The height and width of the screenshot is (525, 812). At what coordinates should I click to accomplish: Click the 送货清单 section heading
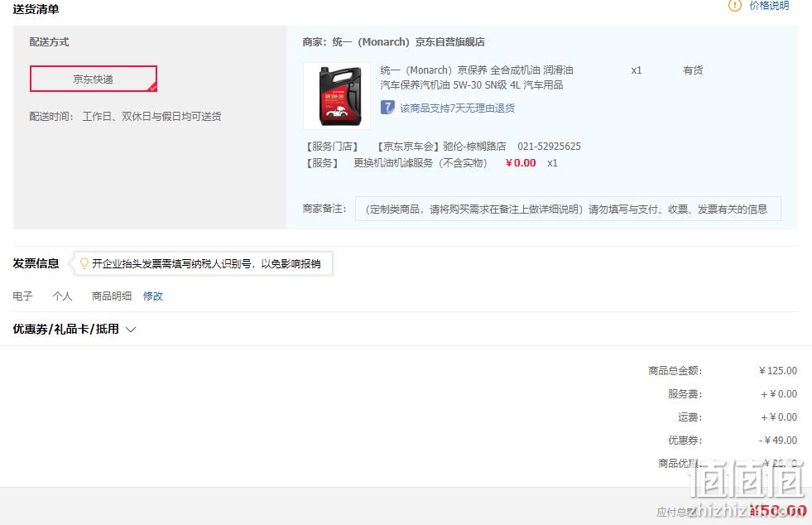point(36,9)
